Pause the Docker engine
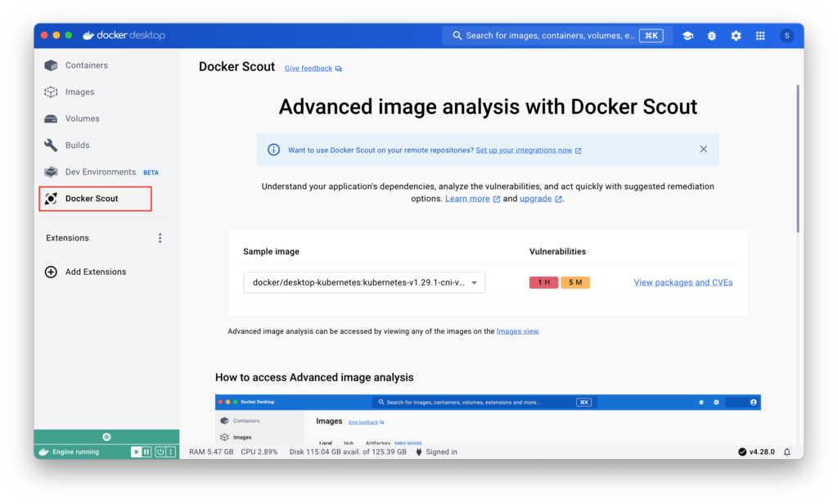The image size is (838, 504). coord(146,452)
